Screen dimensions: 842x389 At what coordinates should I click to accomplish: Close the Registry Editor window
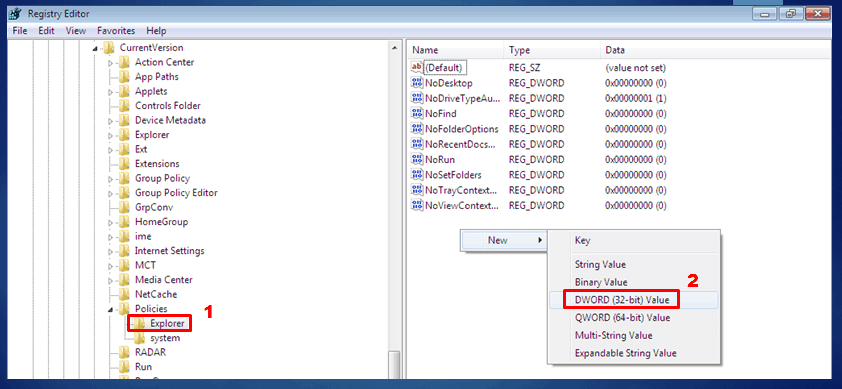tap(819, 13)
